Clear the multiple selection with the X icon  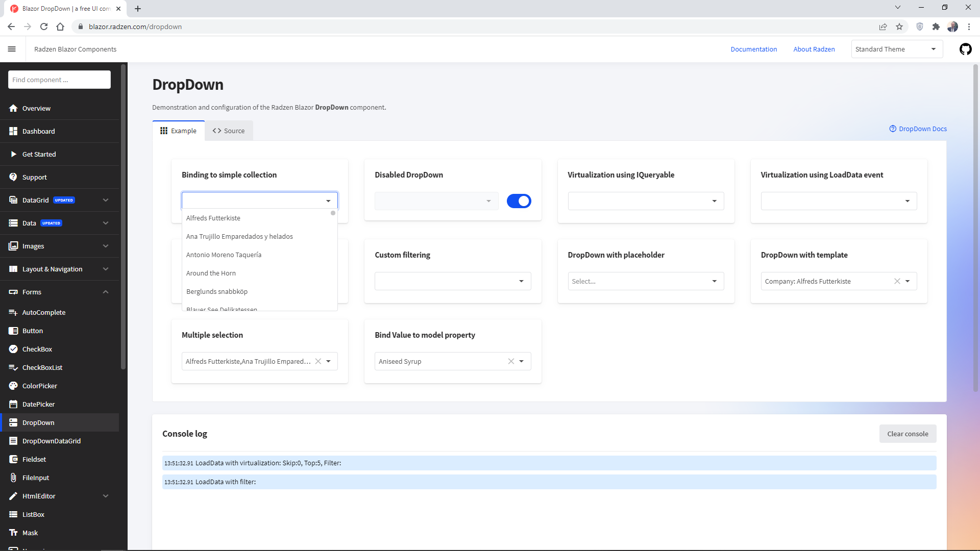click(x=318, y=361)
